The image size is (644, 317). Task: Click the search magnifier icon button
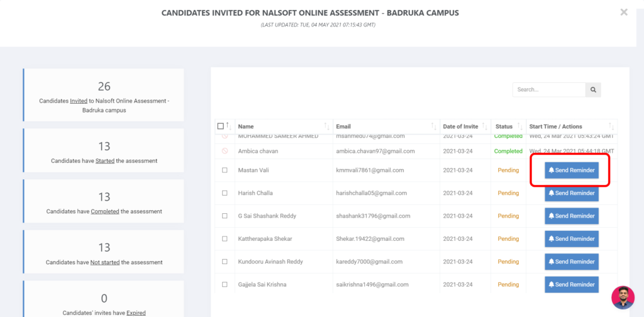tap(593, 89)
